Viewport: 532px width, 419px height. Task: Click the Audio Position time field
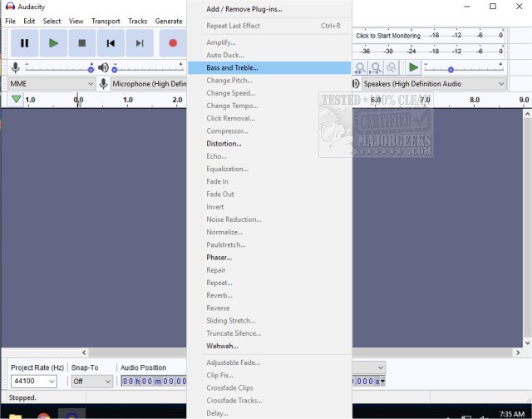(x=154, y=382)
